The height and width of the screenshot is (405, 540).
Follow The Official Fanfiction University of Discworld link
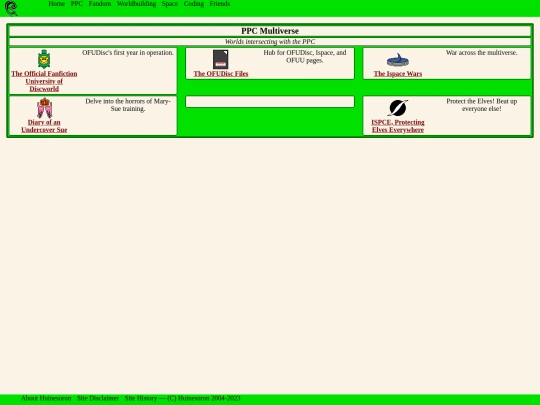tap(44, 81)
